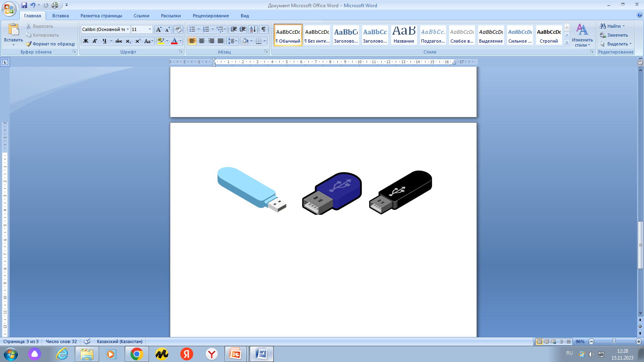Open the borders dropdown arrow
Image resolution: width=644 pixels, height=362 pixels.
[264, 41]
